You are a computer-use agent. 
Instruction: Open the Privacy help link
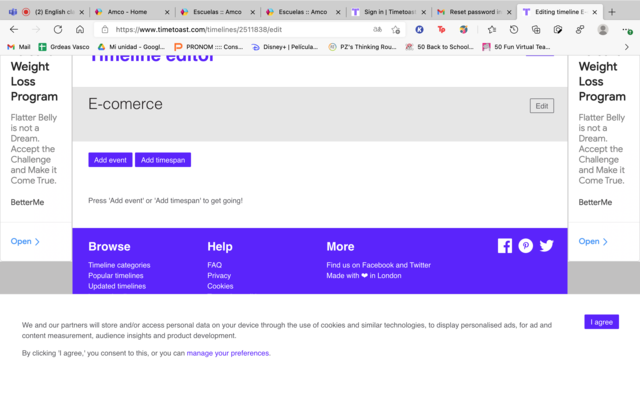tap(219, 276)
